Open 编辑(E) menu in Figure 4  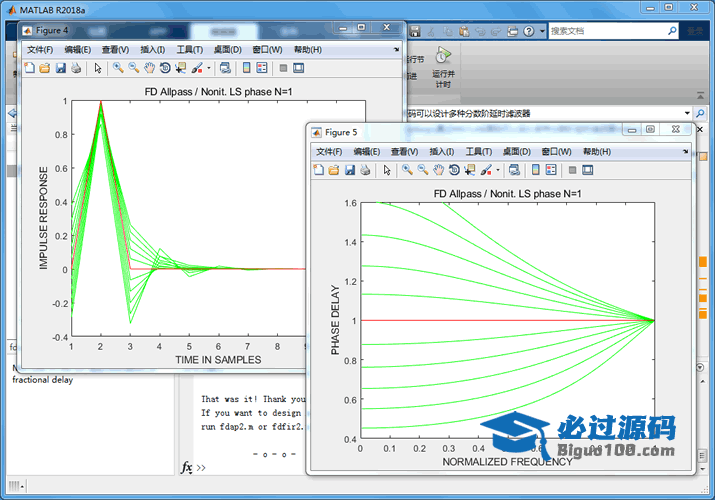tap(78, 50)
